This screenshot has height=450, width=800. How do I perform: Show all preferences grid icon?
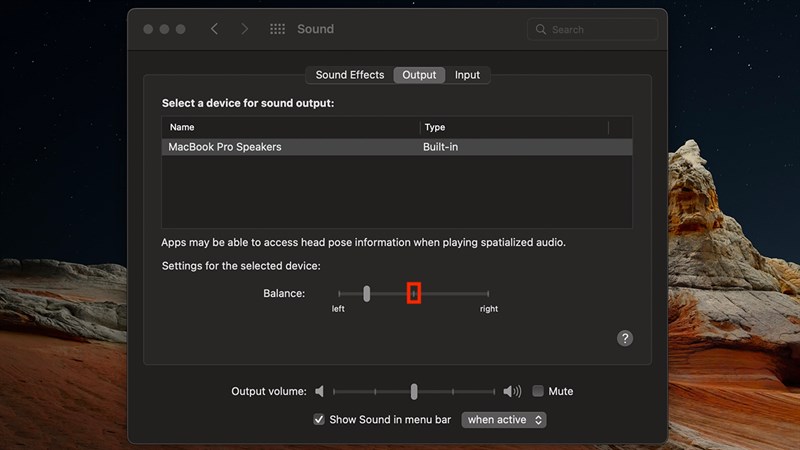pyautogui.click(x=278, y=29)
